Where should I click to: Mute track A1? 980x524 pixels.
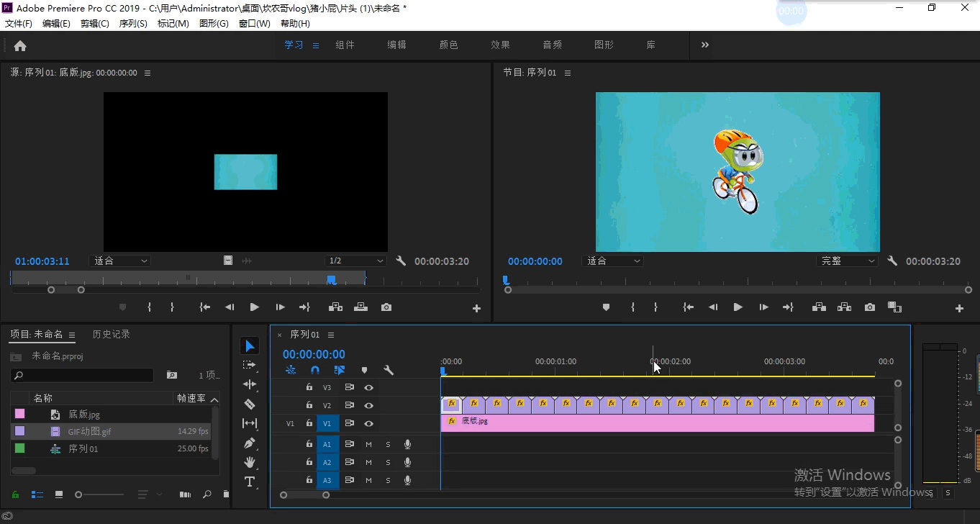click(x=368, y=444)
